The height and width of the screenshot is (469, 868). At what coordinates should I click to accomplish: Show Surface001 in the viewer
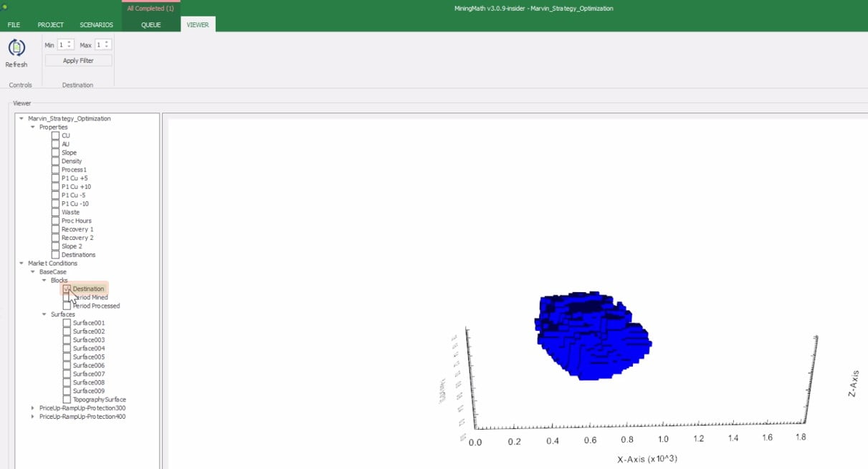[x=67, y=323]
